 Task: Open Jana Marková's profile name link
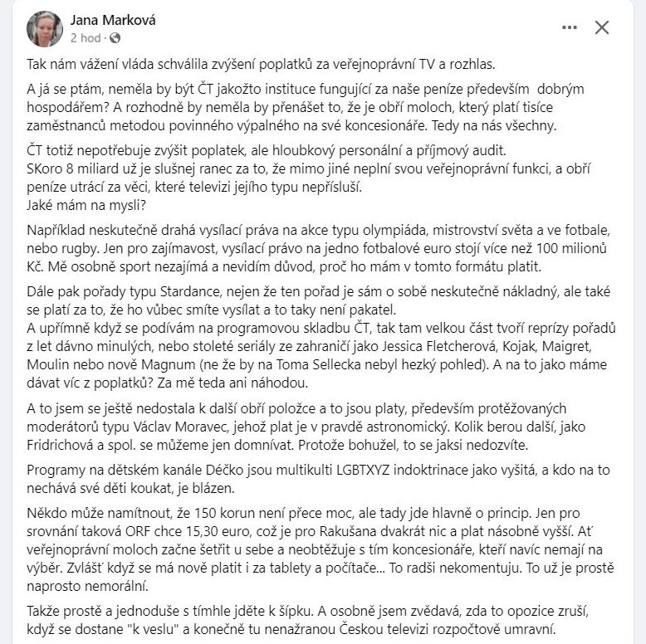(112, 21)
